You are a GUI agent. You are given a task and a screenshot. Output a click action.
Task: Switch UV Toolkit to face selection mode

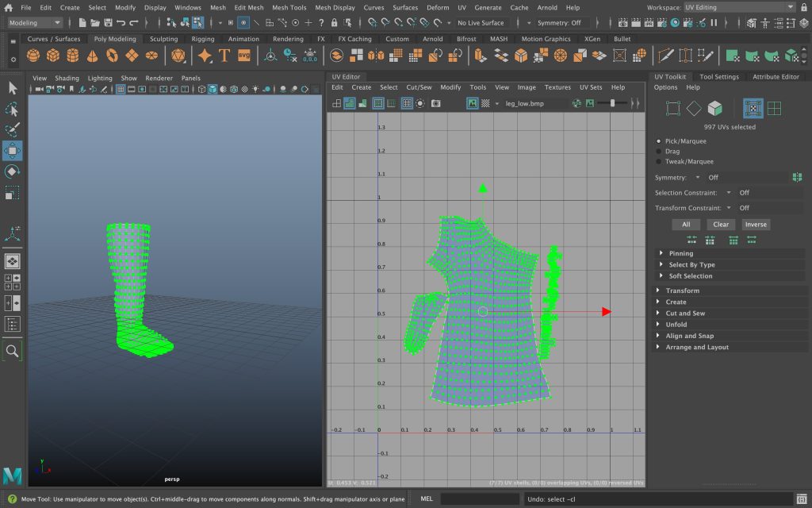click(715, 108)
